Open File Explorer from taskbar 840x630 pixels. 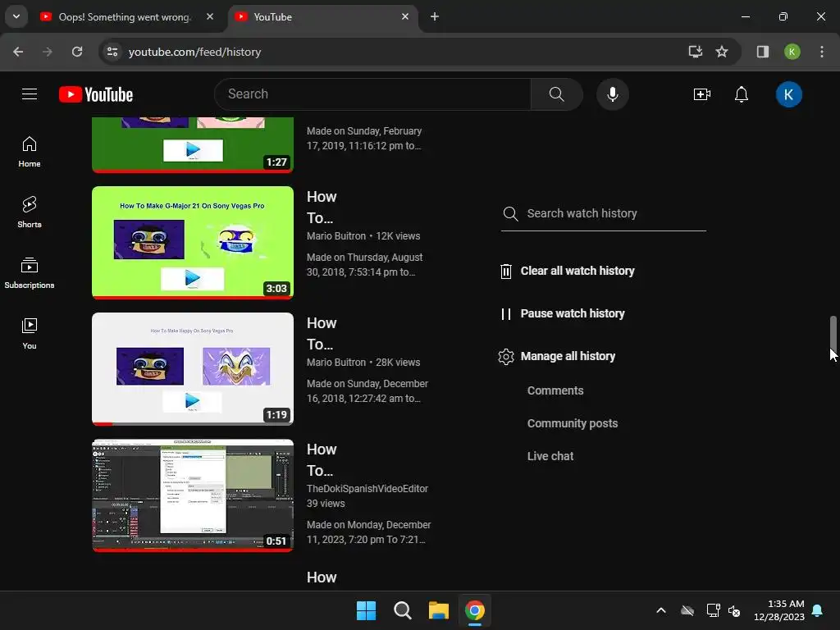[438, 610]
